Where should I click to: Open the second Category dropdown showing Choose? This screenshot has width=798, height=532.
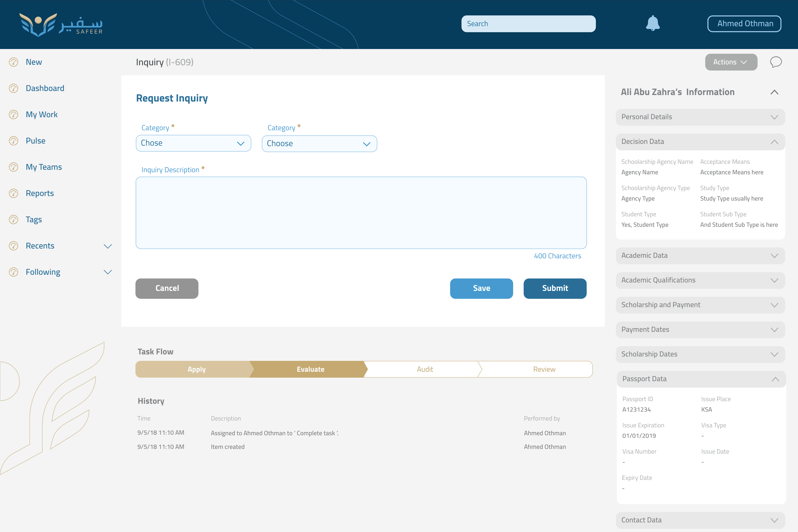point(319,144)
